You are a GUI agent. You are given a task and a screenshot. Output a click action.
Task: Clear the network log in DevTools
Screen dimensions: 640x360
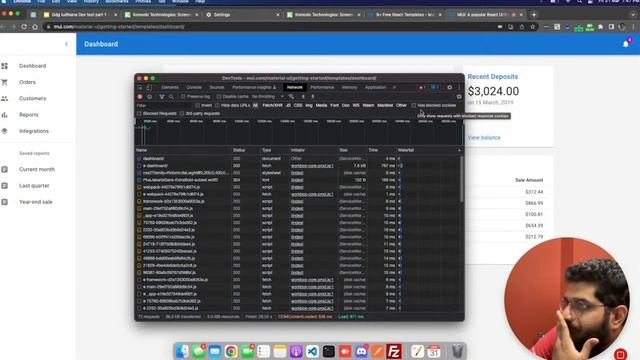150,97
